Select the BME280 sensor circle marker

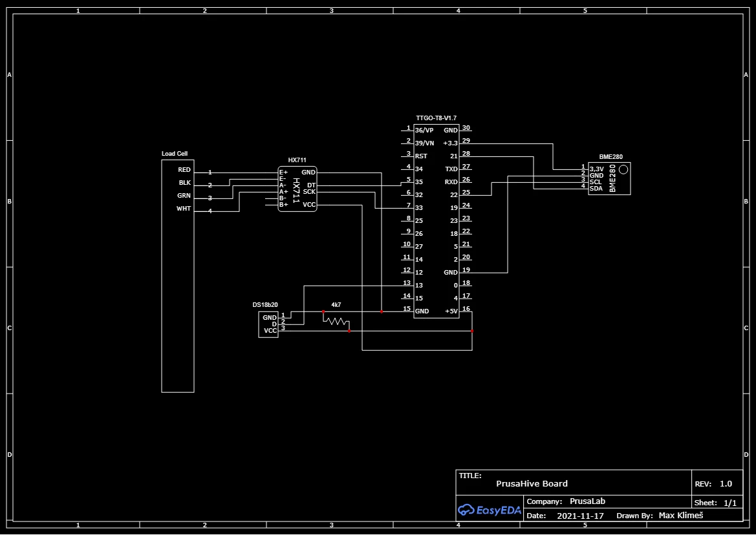tap(623, 169)
